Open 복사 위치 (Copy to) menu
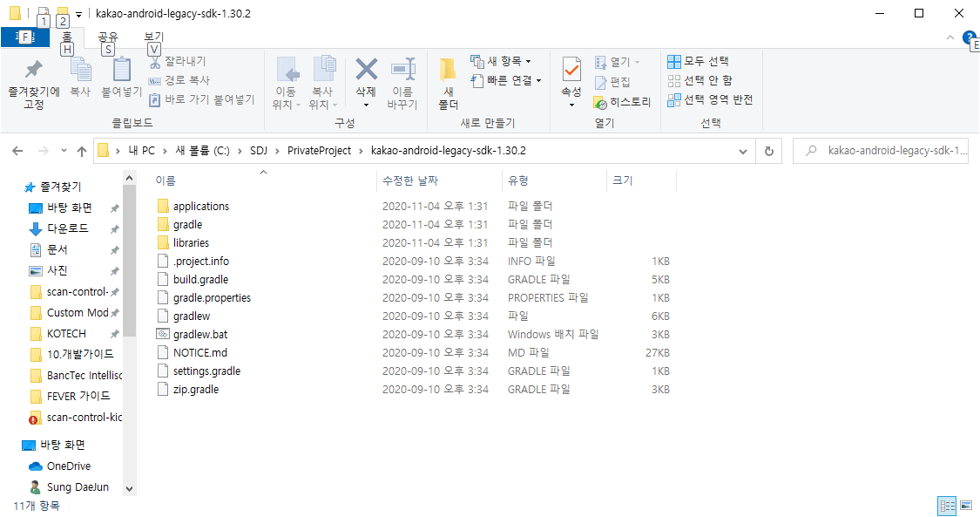 tap(323, 84)
